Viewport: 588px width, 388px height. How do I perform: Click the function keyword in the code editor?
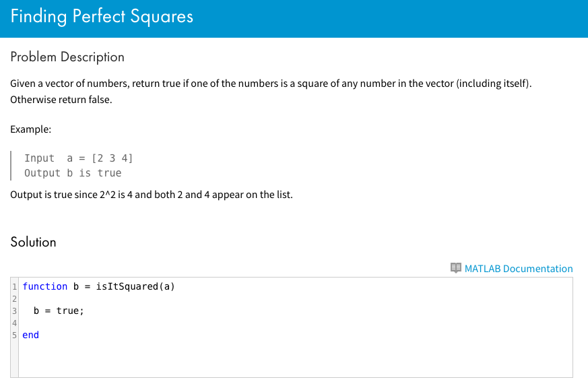[45, 286]
